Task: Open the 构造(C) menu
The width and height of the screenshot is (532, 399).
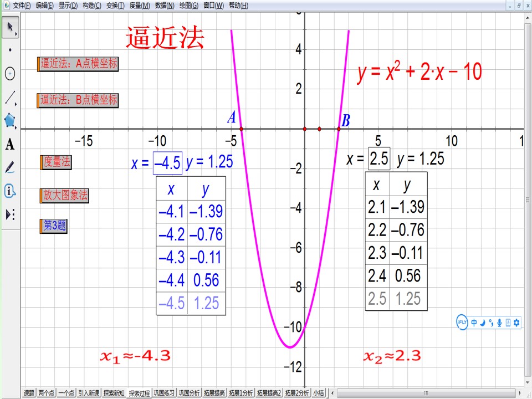Action: [x=92, y=6]
